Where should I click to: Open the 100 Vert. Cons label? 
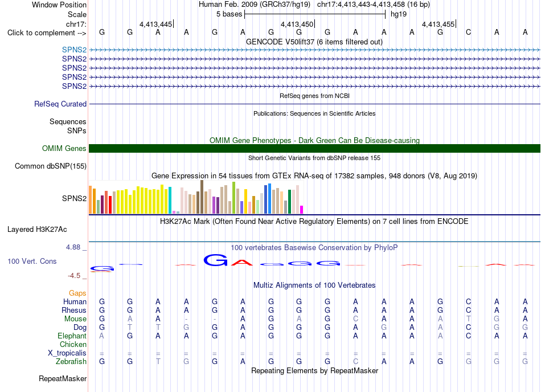[32, 261]
